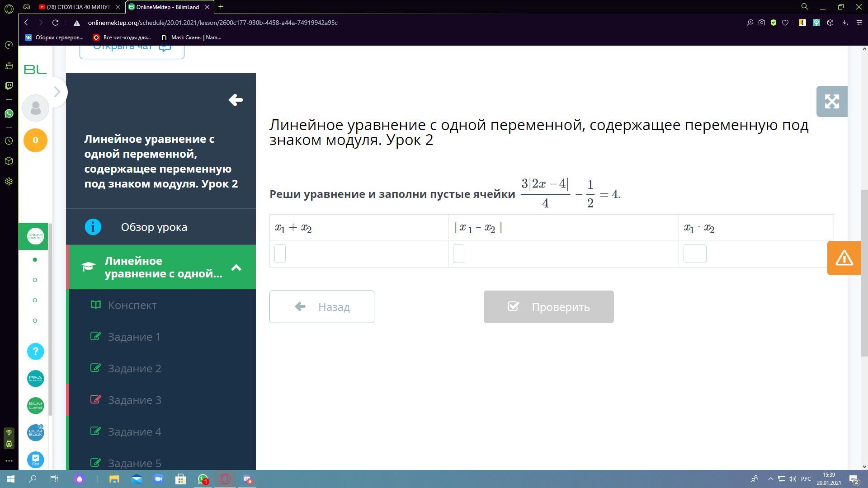868x488 pixels.
Task: Open the question mark help icon
Action: tap(35, 352)
